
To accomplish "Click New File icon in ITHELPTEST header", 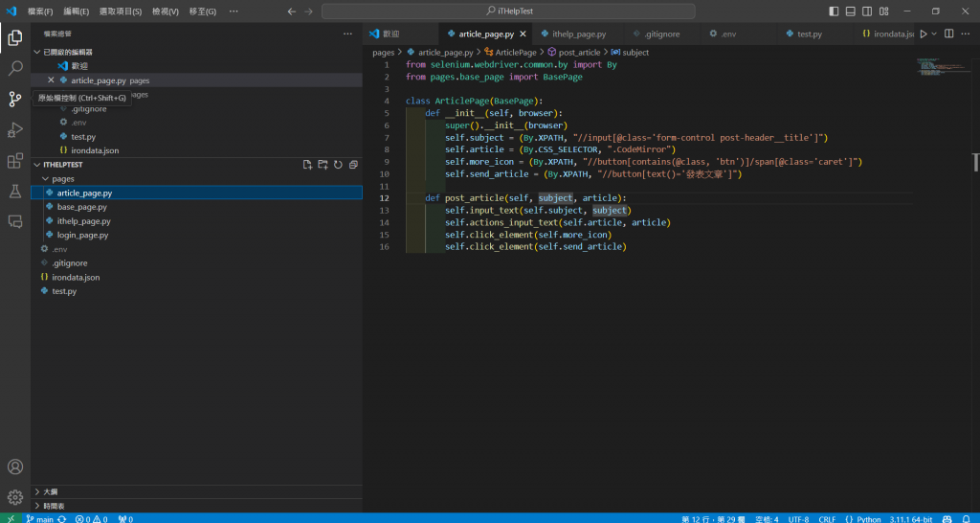I will 307,165.
